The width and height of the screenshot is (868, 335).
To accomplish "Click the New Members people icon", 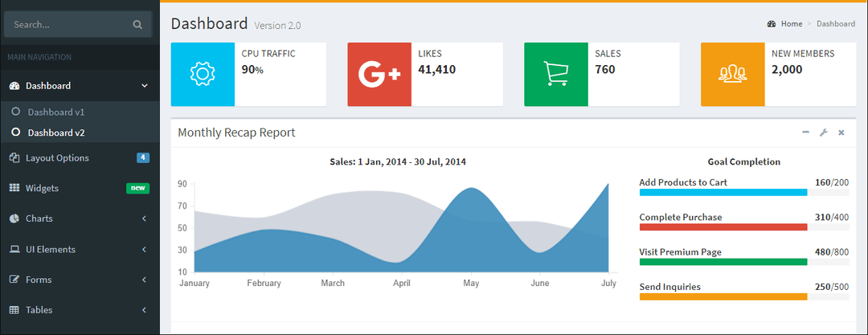I will [732, 74].
